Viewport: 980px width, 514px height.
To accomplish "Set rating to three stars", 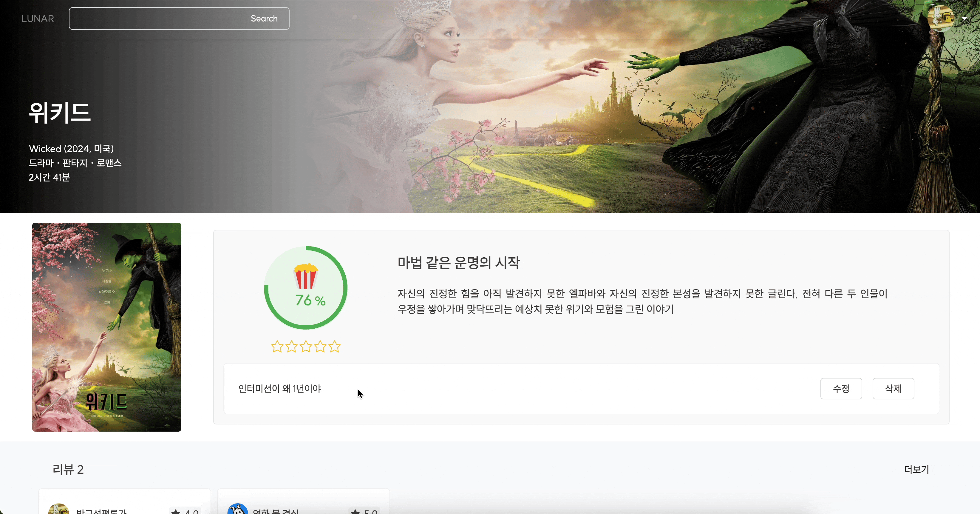I will coord(306,347).
